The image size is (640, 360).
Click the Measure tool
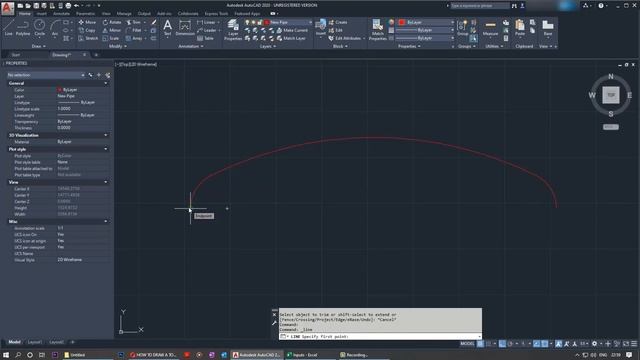point(491,28)
